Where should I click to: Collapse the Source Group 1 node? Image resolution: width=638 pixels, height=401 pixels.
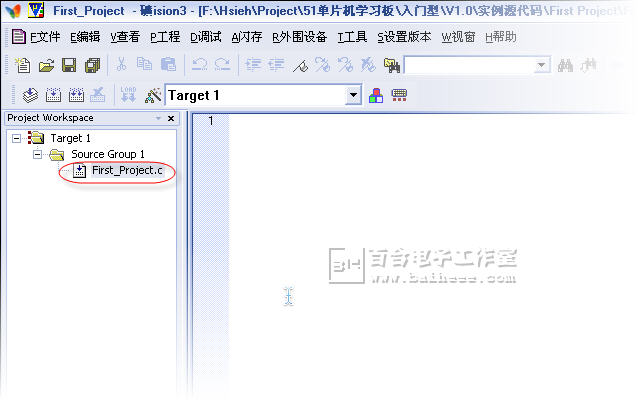click(x=37, y=155)
